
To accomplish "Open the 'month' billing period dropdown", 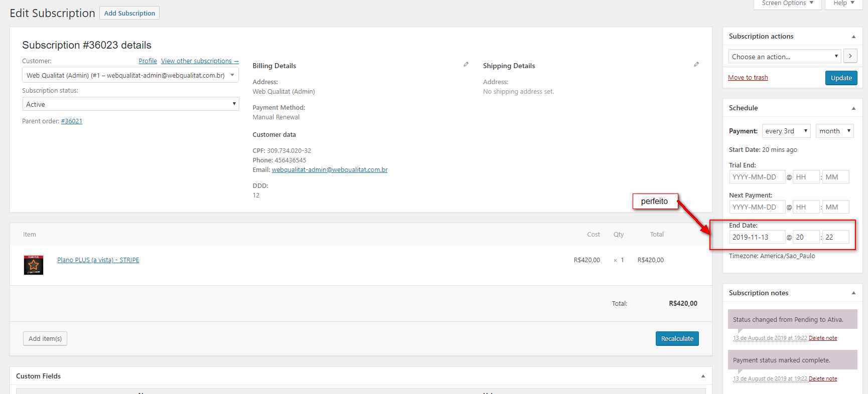I will [834, 131].
